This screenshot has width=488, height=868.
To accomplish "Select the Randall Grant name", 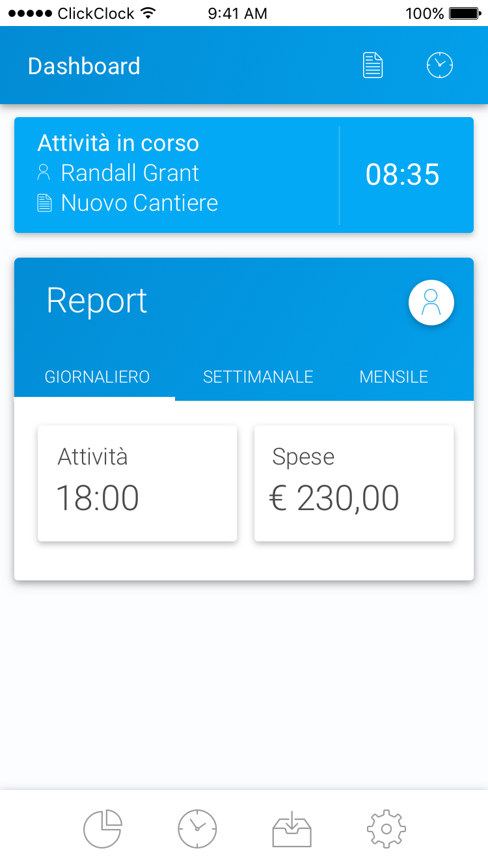I will pyautogui.click(x=130, y=173).
